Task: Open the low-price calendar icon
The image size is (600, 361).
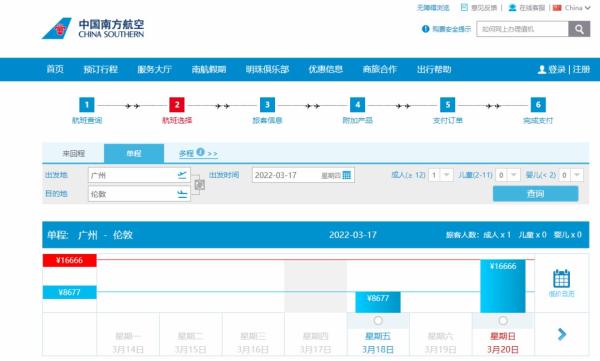Action: (x=561, y=283)
